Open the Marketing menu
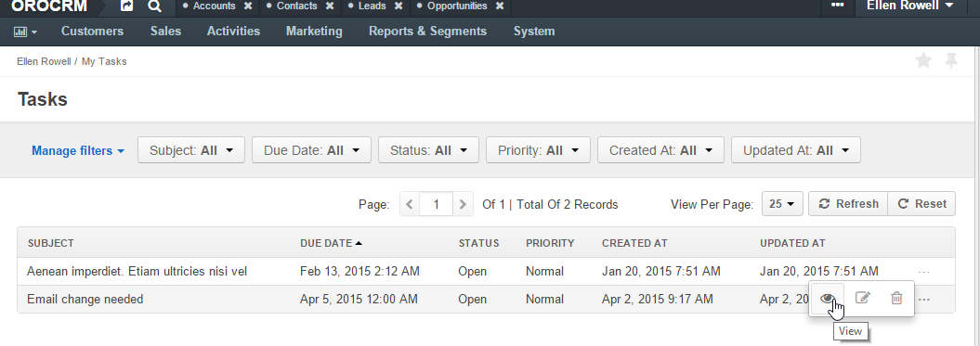Image resolution: width=980 pixels, height=346 pixels. coord(314,32)
